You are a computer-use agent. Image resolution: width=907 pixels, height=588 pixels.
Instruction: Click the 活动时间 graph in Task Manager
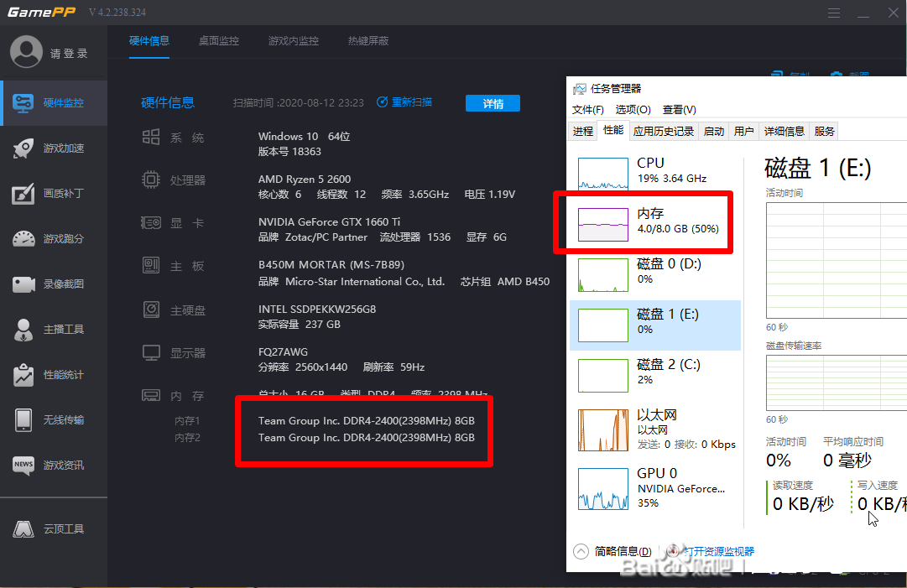pyautogui.click(x=837, y=260)
